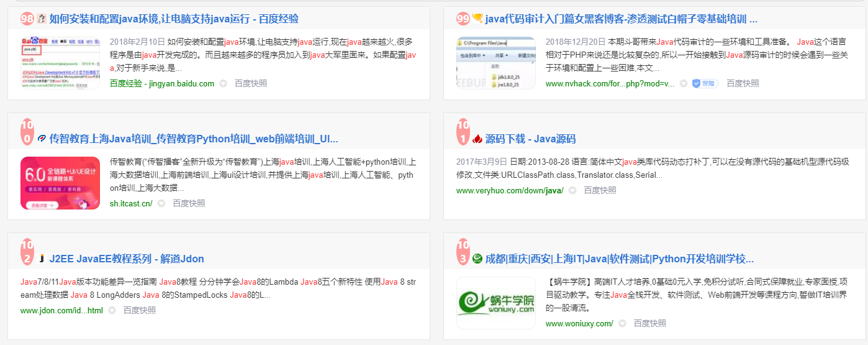Click the rank 99 badge

coord(463,19)
